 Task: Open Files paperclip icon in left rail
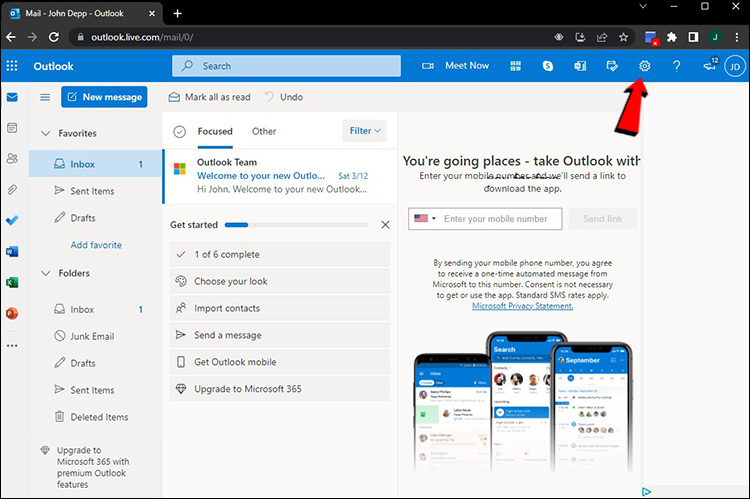12,189
